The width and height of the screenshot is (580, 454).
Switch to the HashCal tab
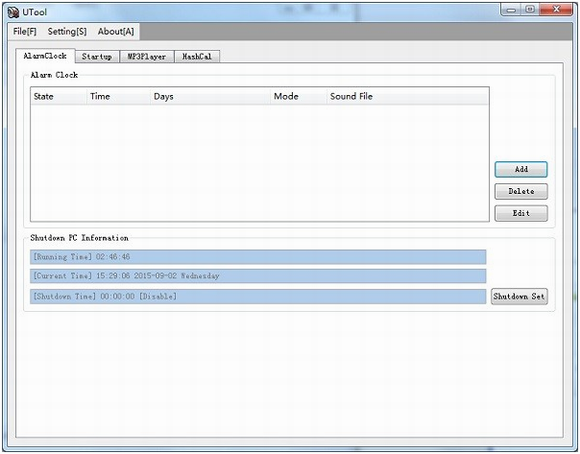[x=197, y=57]
